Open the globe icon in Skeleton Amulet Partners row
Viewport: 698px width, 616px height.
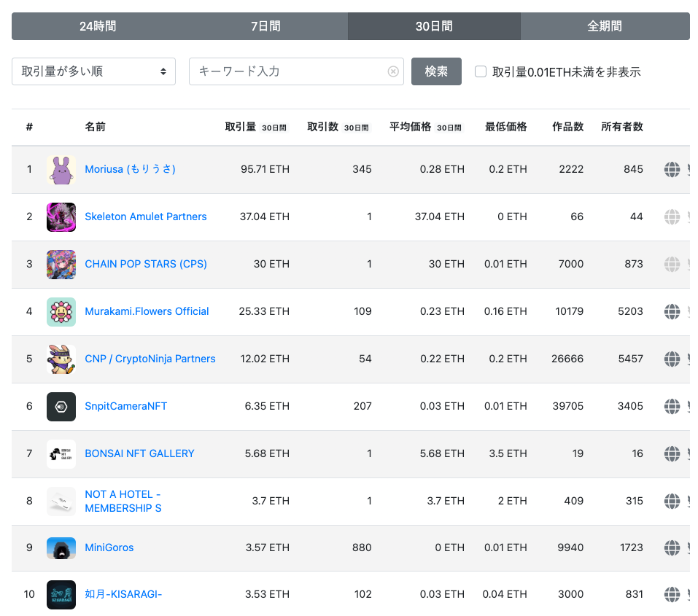pyautogui.click(x=672, y=217)
